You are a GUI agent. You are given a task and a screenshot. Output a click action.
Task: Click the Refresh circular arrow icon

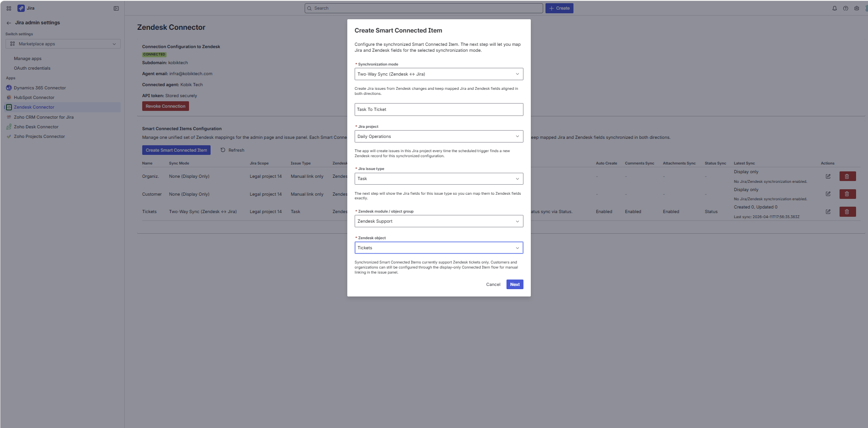tap(223, 150)
